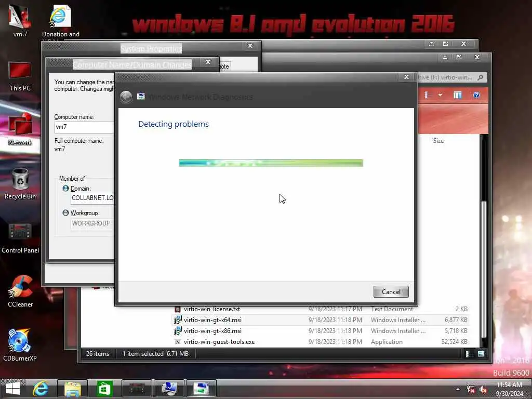This screenshot has height=399, width=532.
Task: Select the Workgroup radio button
Action: pyautogui.click(x=66, y=212)
